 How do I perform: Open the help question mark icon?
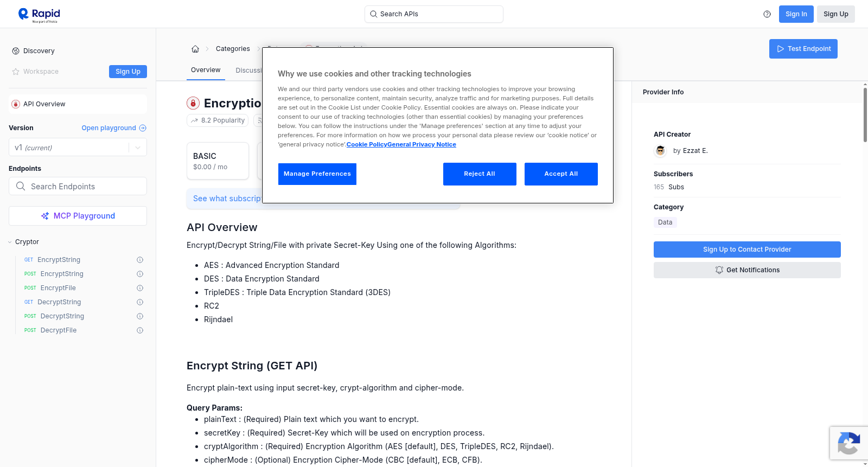pos(767,14)
